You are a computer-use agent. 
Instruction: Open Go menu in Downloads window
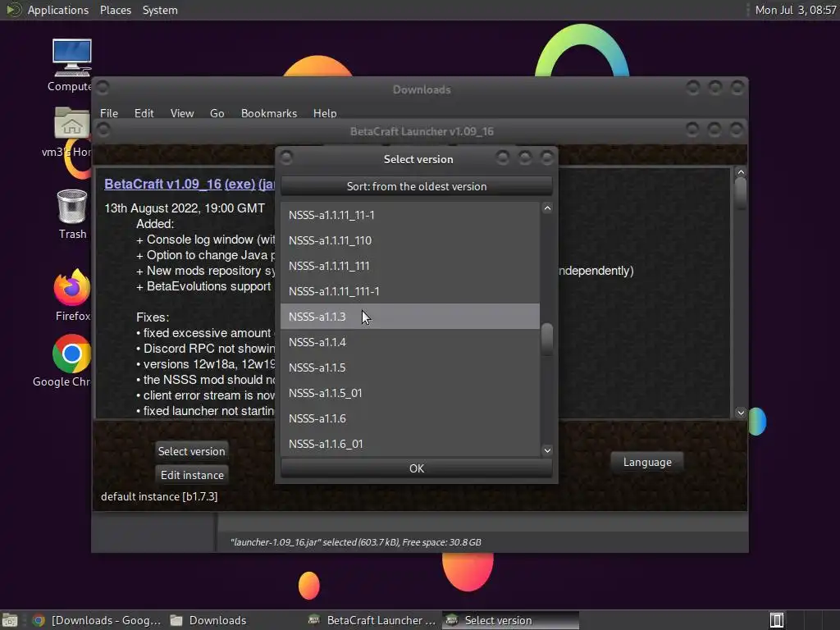pos(217,113)
